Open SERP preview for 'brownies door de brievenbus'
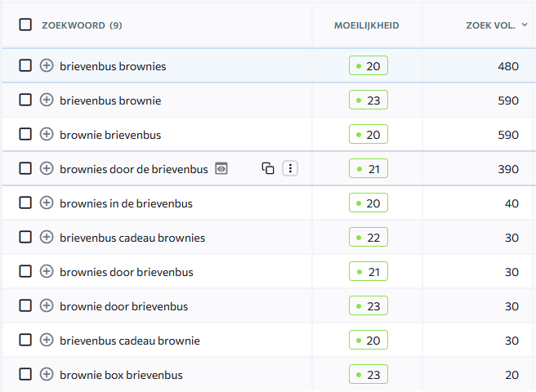The width and height of the screenshot is (536, 392). click(x=221, y=168)
